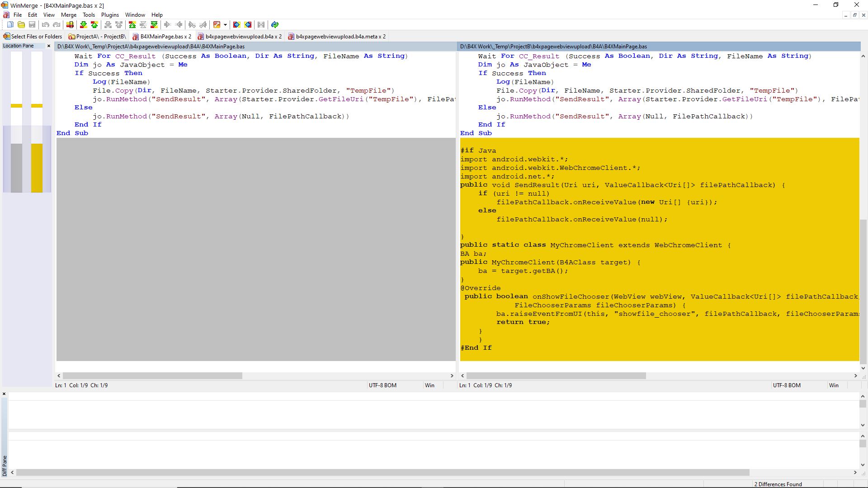Jump to the next difference

(83, 25)
